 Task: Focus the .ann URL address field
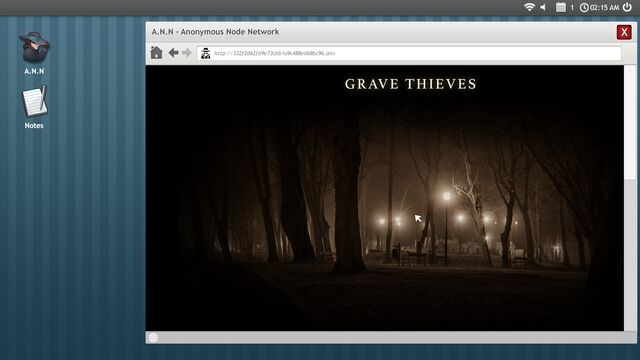click(x=409, y=53)
